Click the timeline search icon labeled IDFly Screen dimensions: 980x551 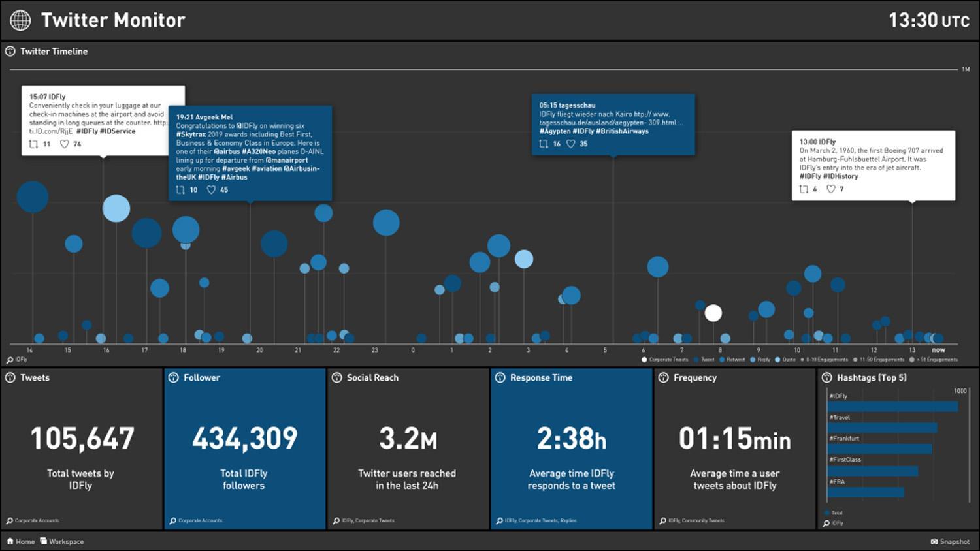[10, 360]
